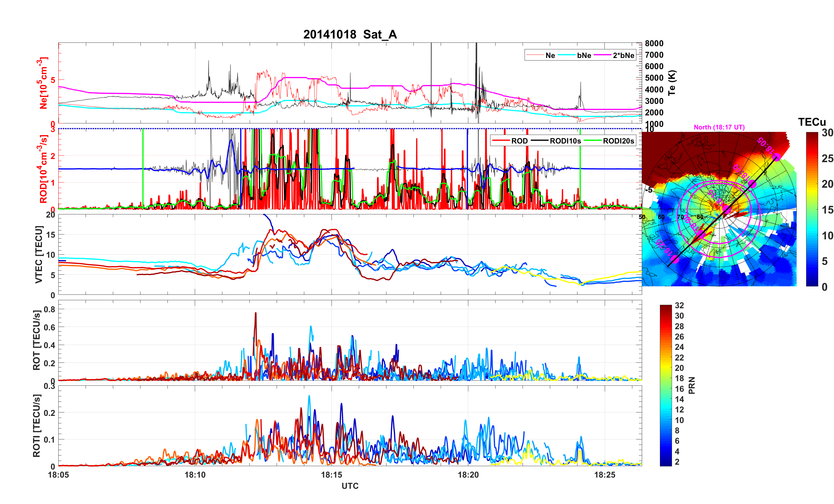
Task: Click the VTEC [TECU] y-axis label
Action: [x=39, y=254]
